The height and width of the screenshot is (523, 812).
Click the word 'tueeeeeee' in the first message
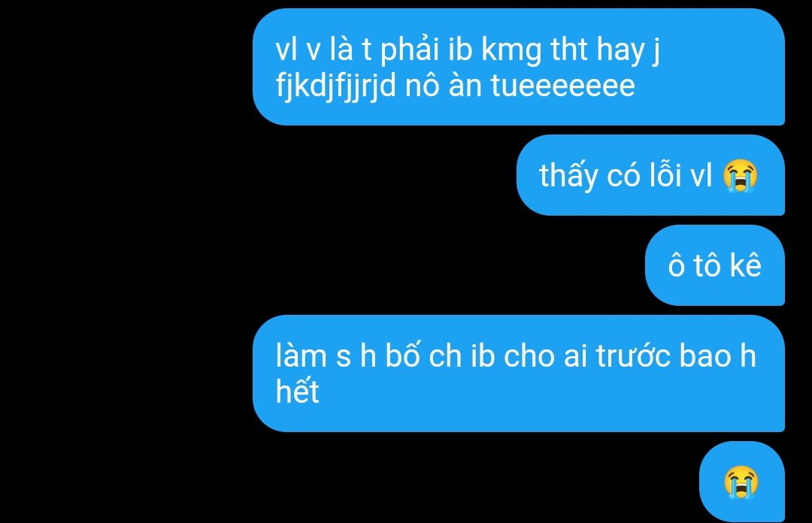coord(563,86)
